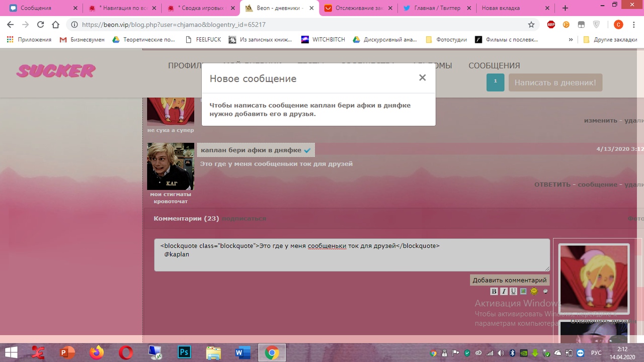The height and width of the screenshot is (362, 644).
Task: Click the username каплан бери афки в днябке
Action: (251, 150)
